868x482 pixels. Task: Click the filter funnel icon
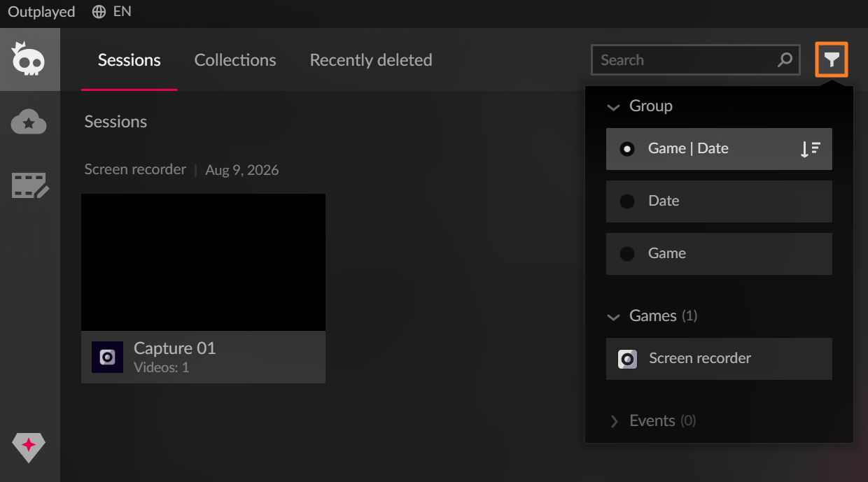click(x=832, y=59)
